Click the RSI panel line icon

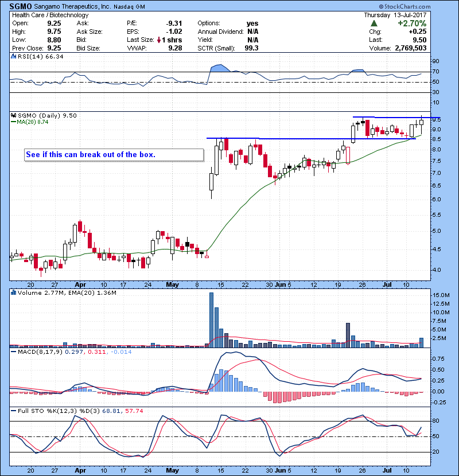[x=13, y=56]
